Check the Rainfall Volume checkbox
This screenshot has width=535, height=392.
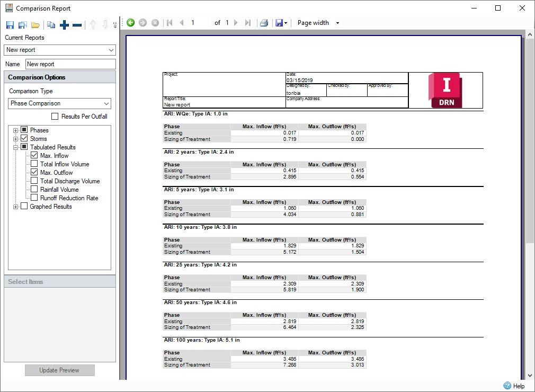tap(34, 189)
